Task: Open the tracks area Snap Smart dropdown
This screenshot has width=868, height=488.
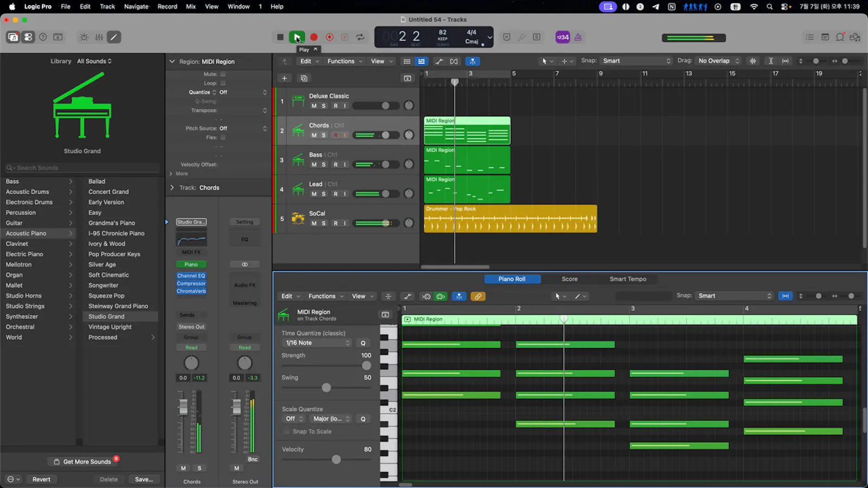Action: coord(636,61)
